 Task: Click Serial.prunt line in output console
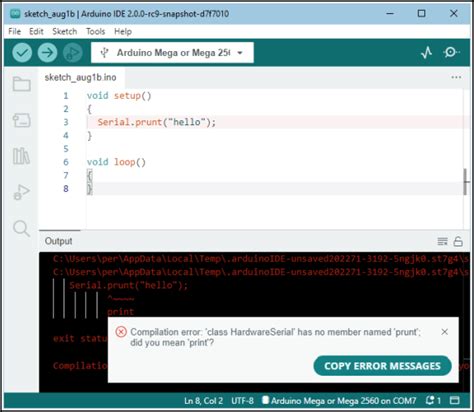point(129,285)
